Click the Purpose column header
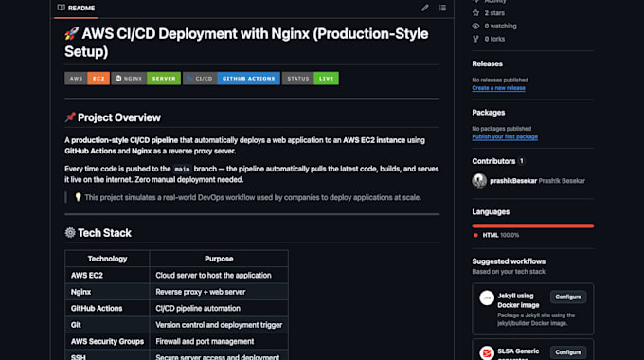 (x=219, y=259)
